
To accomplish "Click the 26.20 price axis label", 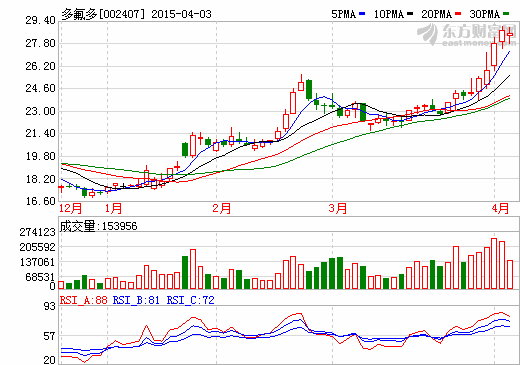I will pyautogui.click(x=40, y=66).
